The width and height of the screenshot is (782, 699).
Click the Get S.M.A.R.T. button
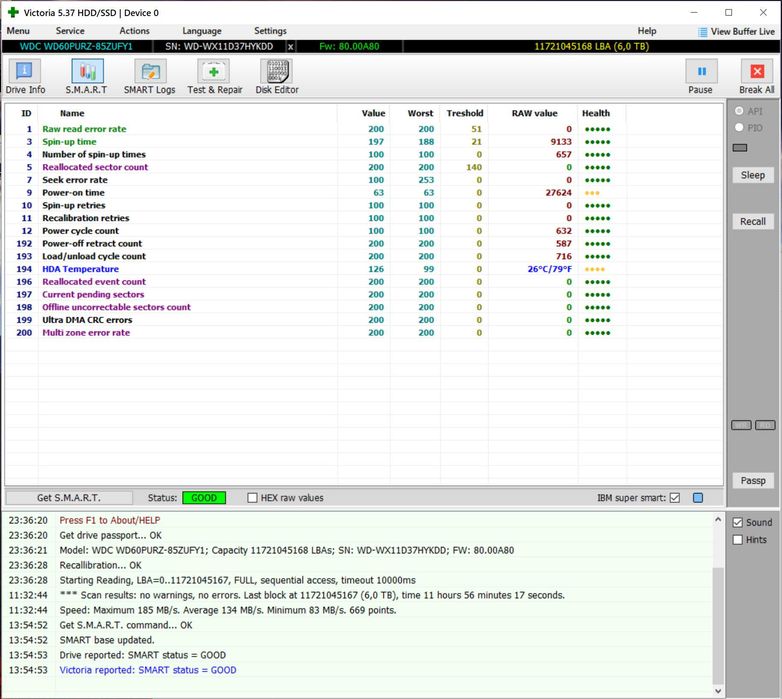point(69,498)
